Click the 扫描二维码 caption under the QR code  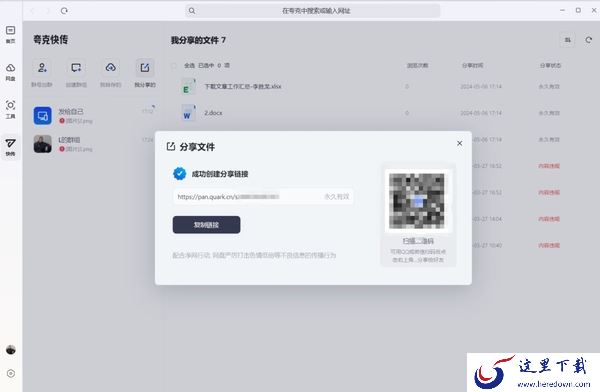(x=418, y=241)
